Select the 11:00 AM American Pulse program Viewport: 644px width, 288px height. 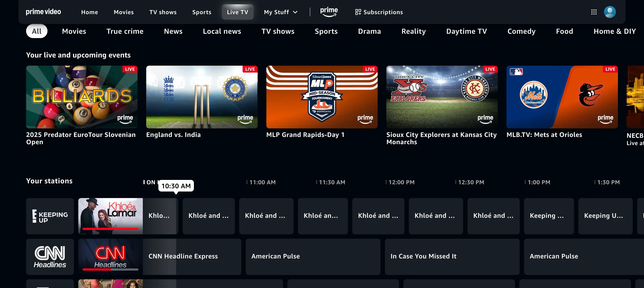(313, 257)
